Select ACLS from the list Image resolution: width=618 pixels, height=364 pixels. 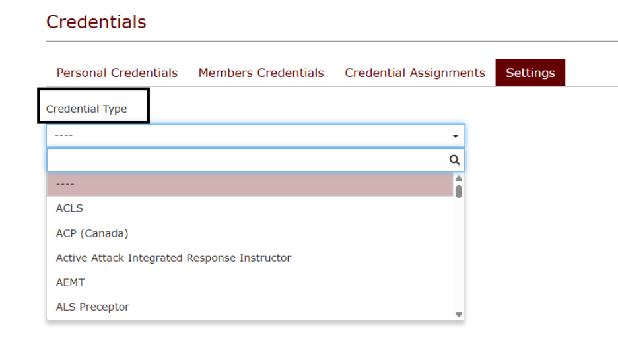pos(250,208)
